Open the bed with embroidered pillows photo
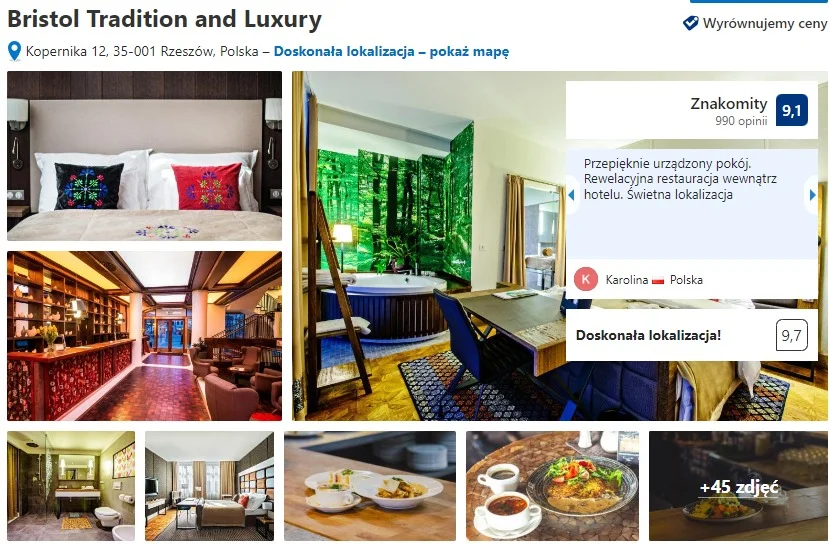The width and height of the screenshot is (829, 545). coord(144,156)
